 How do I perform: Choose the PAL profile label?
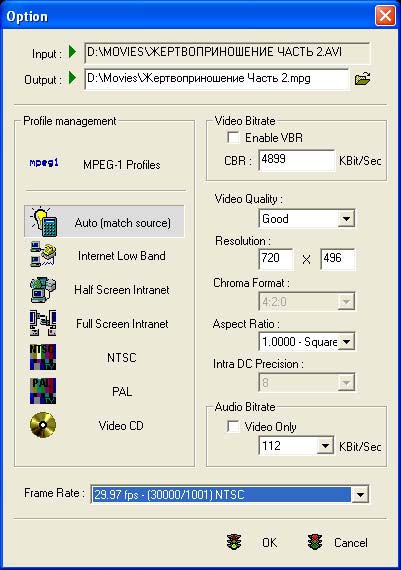point(122,392)
